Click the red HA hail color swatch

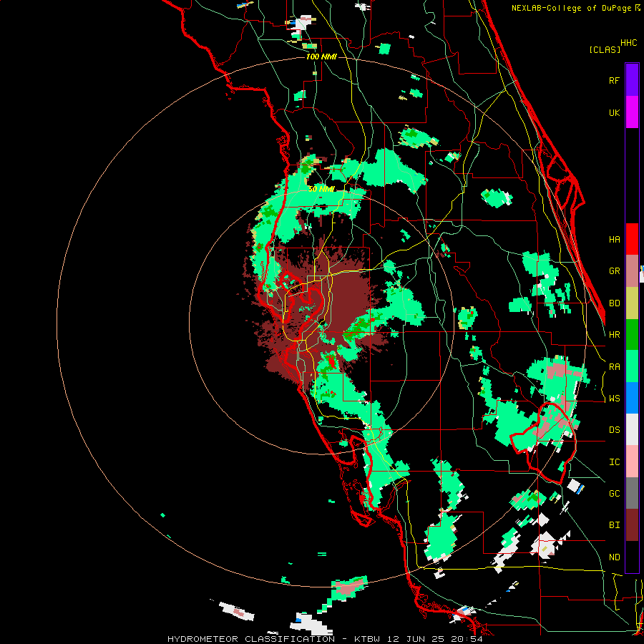[632, 239]
